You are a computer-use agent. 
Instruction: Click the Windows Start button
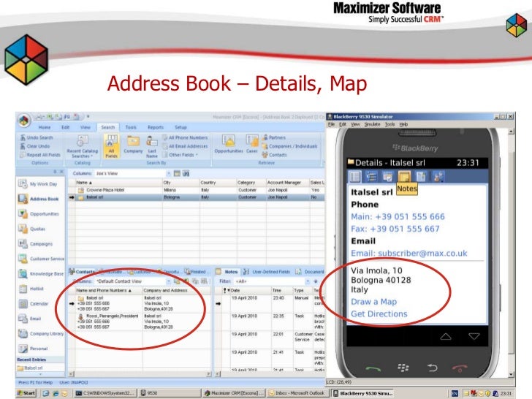coord(26,393)
